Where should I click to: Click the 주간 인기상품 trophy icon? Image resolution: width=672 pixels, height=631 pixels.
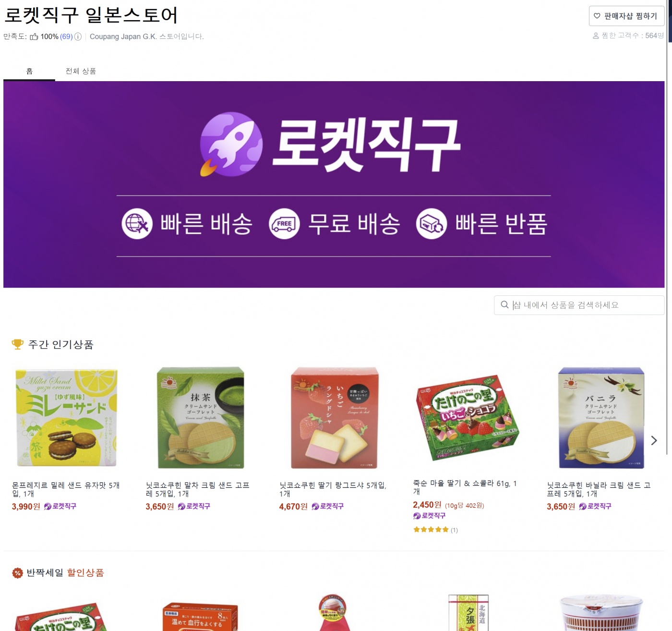point(17,344)
